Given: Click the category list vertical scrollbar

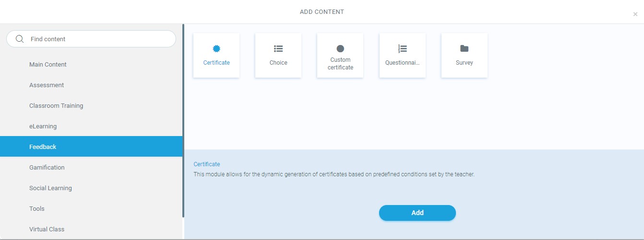Looking at the screenshot, I should pos(183,120).
